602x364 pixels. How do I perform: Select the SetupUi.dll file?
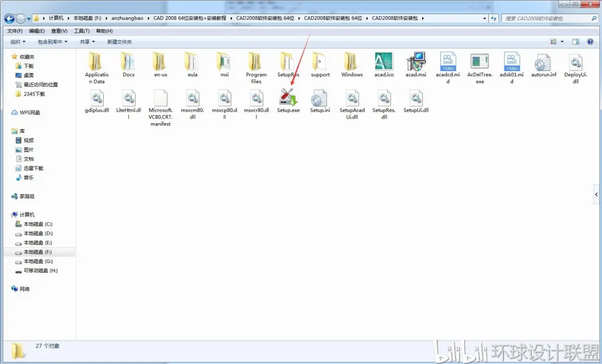(416, 97)
